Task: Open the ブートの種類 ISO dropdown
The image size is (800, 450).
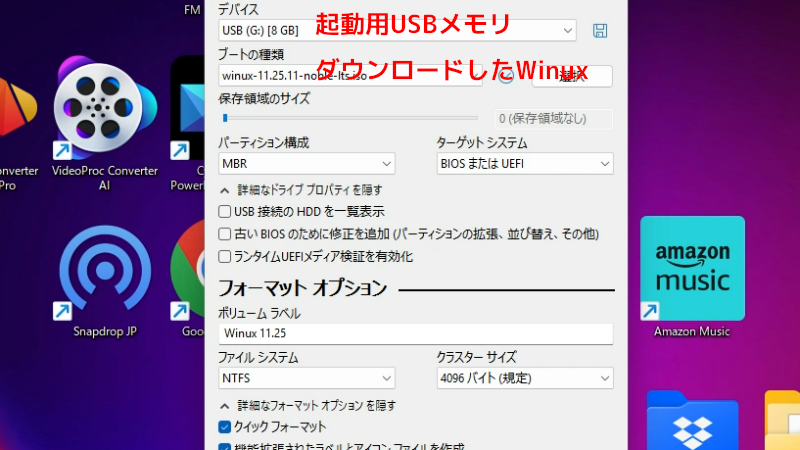Action: [350, 76]
